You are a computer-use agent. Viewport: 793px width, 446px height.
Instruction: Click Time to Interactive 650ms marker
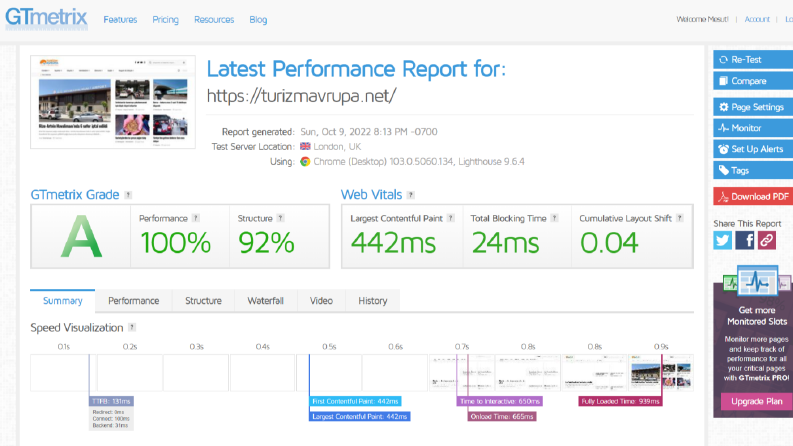(x=500, y=401)
